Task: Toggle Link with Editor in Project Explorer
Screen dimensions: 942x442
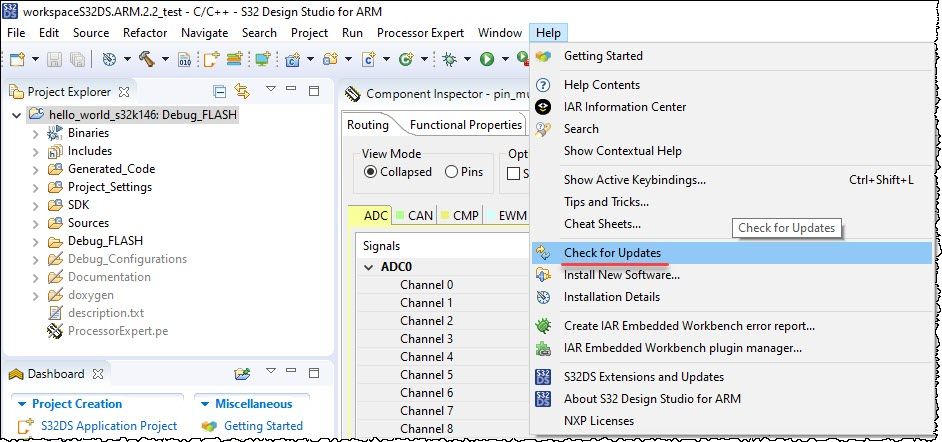Action: [242, 91]
